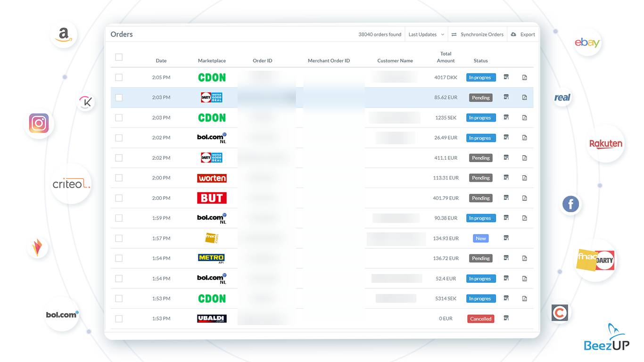Click the Pending badge in the 85.62 EUR row
The width and height of the screenshot is (644, 362).
[x=481, y=98]
